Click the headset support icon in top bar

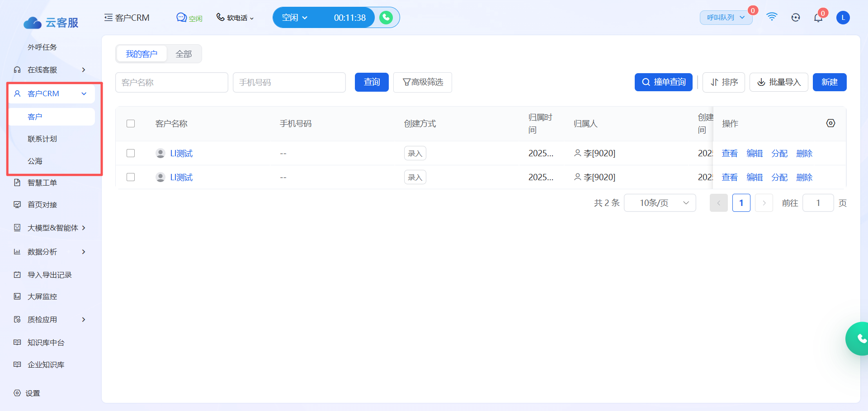point(796,18)
